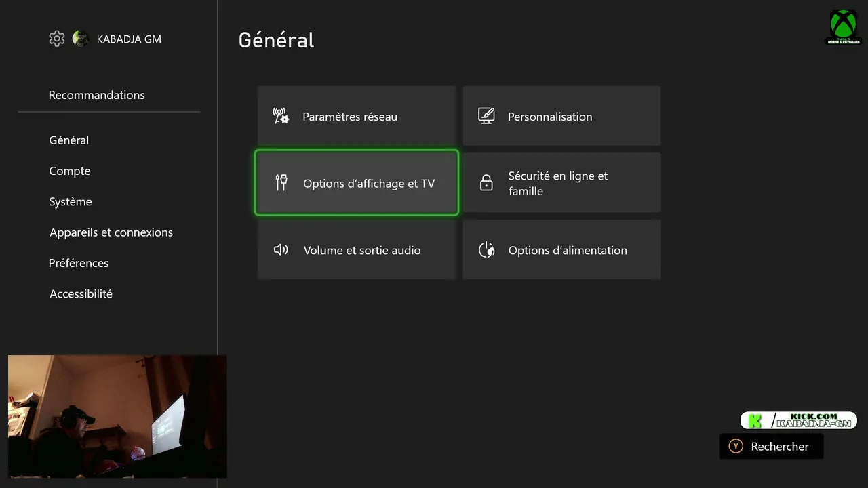Open Préférences from the sidebar

click(79, 263)
